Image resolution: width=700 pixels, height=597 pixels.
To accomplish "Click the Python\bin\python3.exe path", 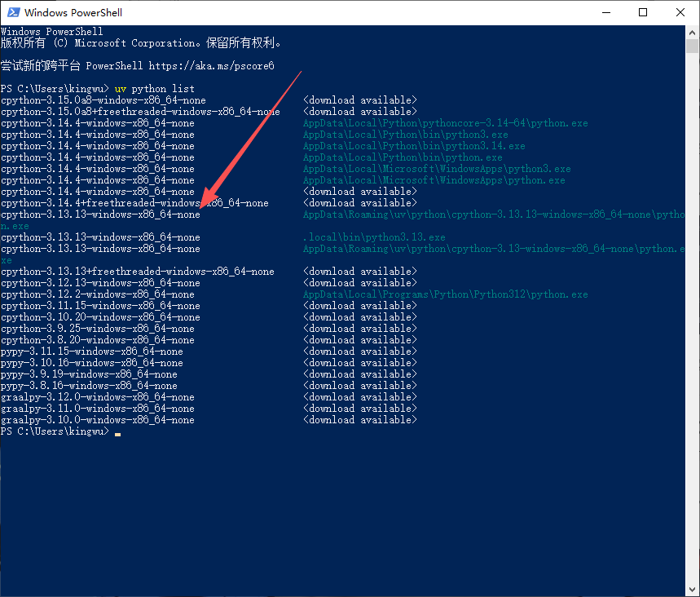I will coord(405,135).
